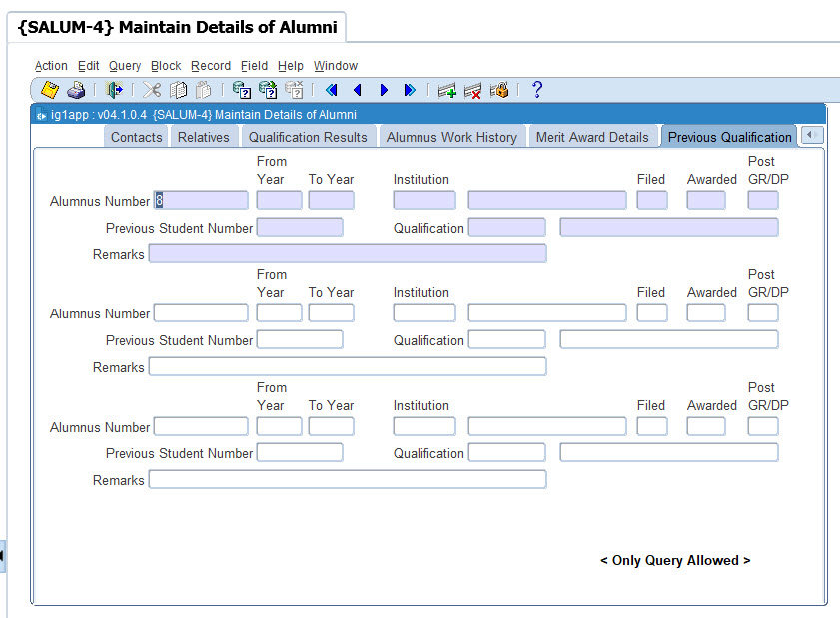Click the Enter Query icon

click(x=241, y=90)
